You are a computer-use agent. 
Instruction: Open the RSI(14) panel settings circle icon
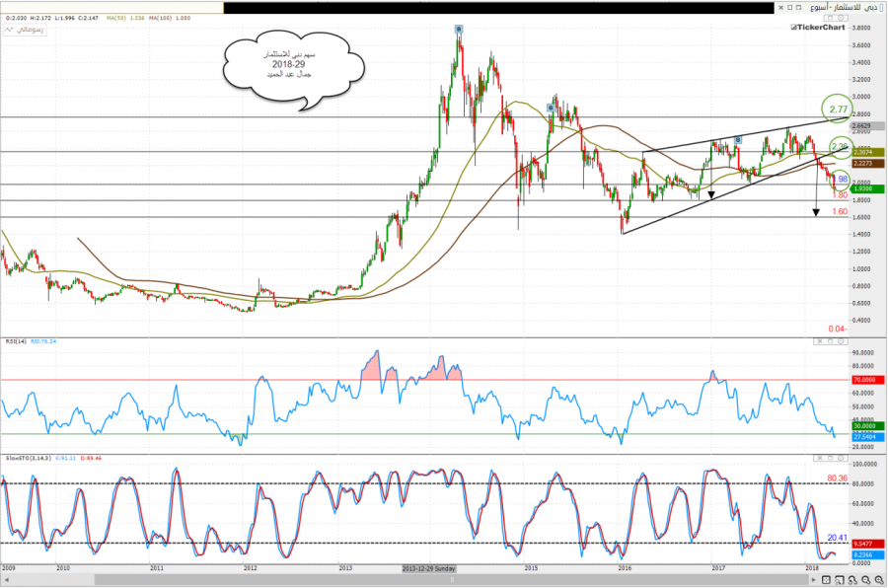[842, 341]
